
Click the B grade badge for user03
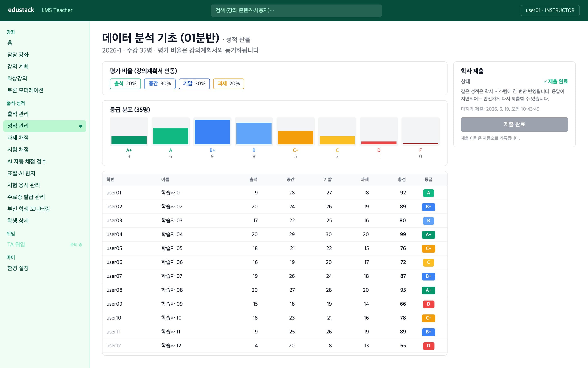428,221
